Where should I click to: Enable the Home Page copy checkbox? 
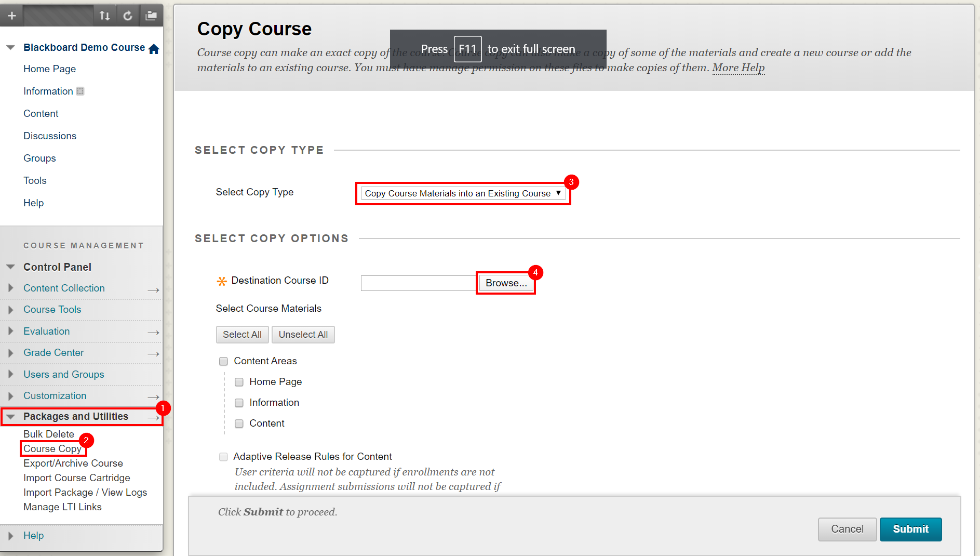coord(239,382)
